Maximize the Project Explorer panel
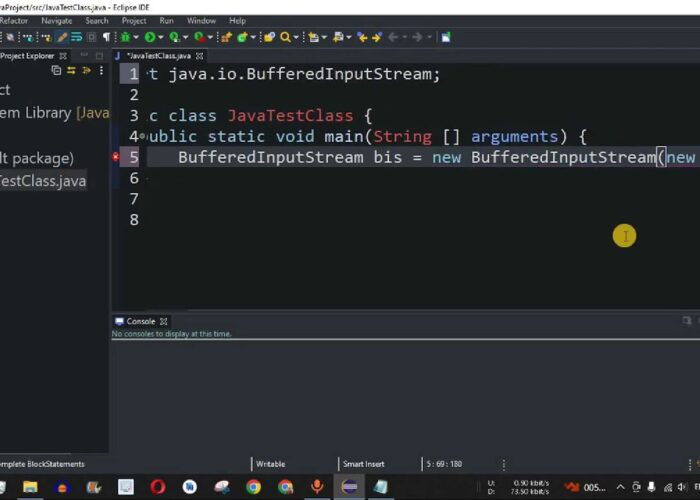Screen dimensions: 700x500 click(x=99, y=56)
